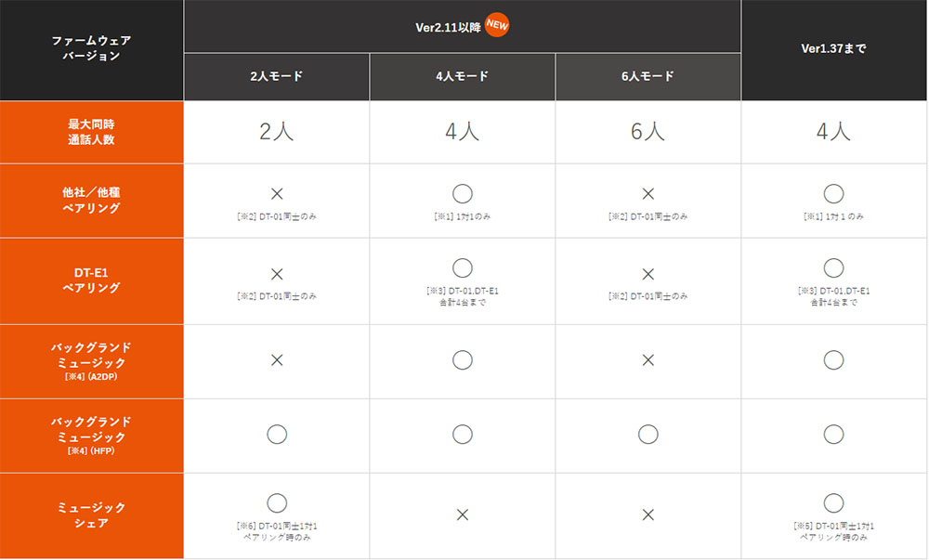Click the cross under 2人モード for 他社/他種ペアリング

click(277, 193)
